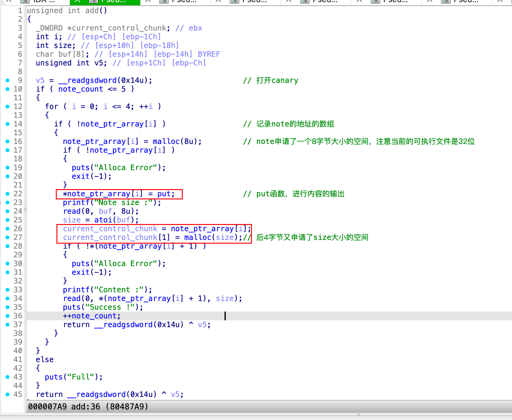The image size is (512, 420).
Task: Click the file icon on the active green Pseudocode tab
Action: pyautogui.click(x=93, y=2)
